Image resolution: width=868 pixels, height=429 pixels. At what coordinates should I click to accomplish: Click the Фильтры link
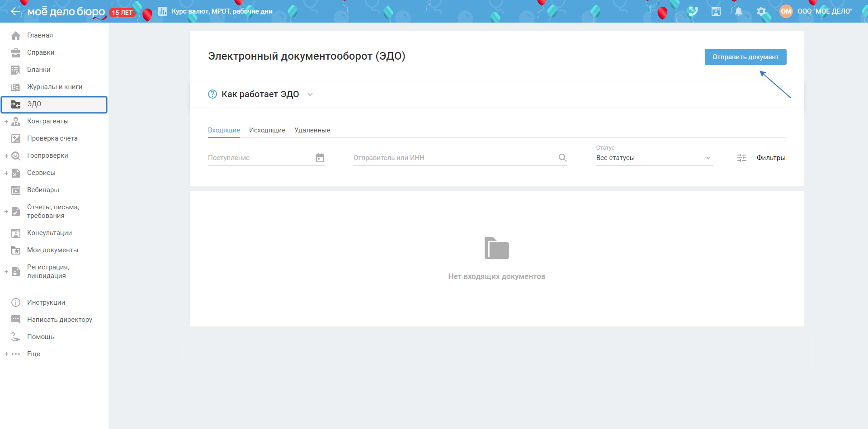coord(771,158)
